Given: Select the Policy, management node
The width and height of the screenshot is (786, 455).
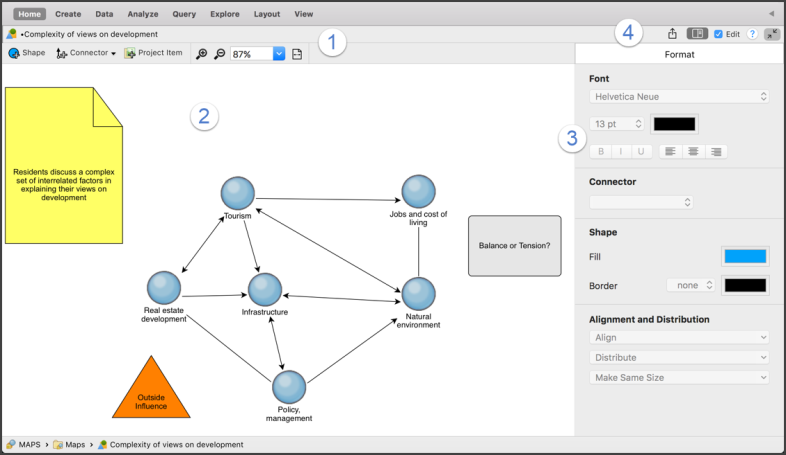Looking at the screenshot, I should click(289, 387).
